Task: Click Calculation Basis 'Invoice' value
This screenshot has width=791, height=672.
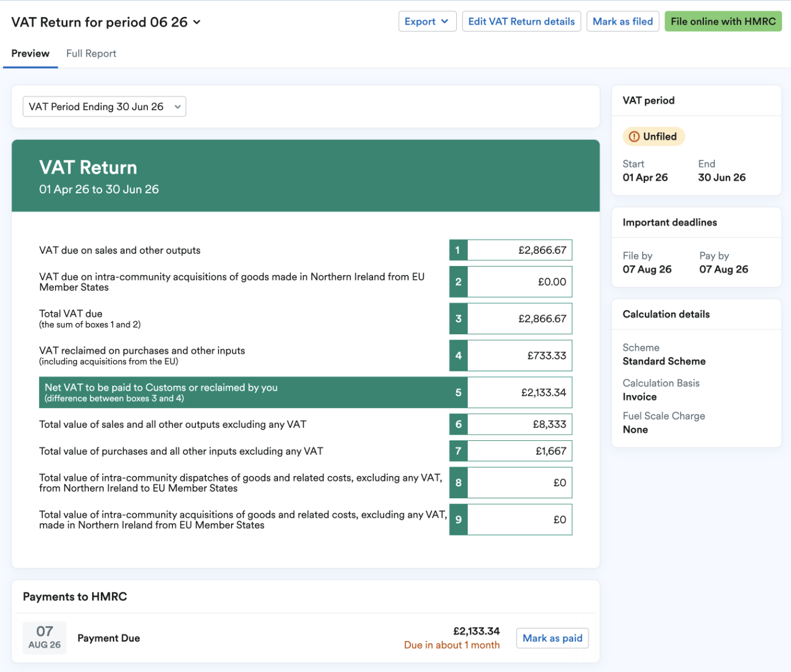Action: 640,397
